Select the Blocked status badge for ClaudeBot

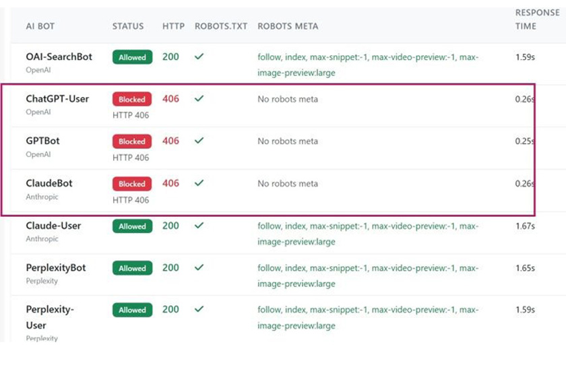point(132,184)
